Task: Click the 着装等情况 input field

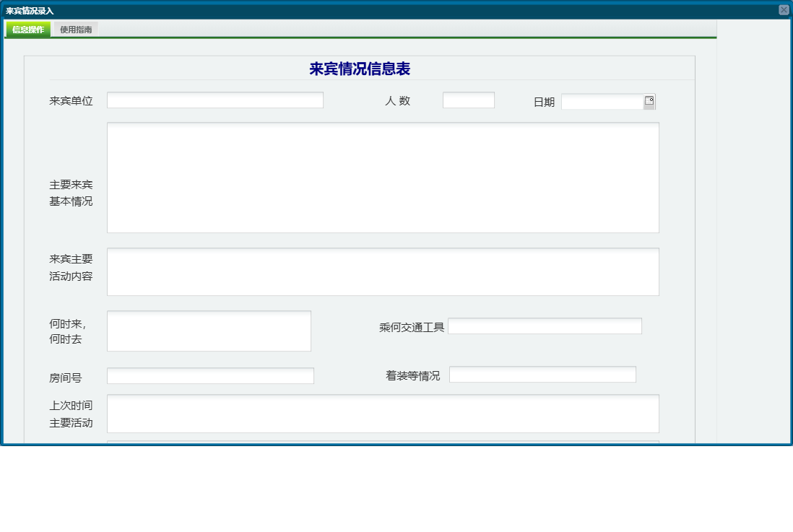Action: tap(542, 374)
